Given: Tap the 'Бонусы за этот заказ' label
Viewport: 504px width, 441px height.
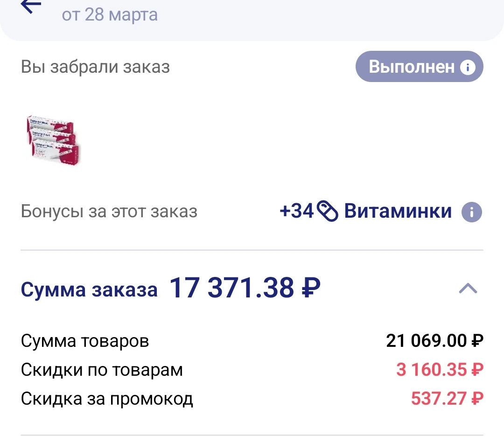Looking at the screenshot, I should (109, 212).
